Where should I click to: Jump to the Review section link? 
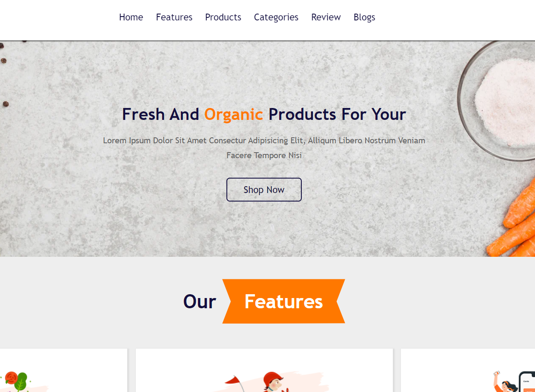[x=326, y=17]
